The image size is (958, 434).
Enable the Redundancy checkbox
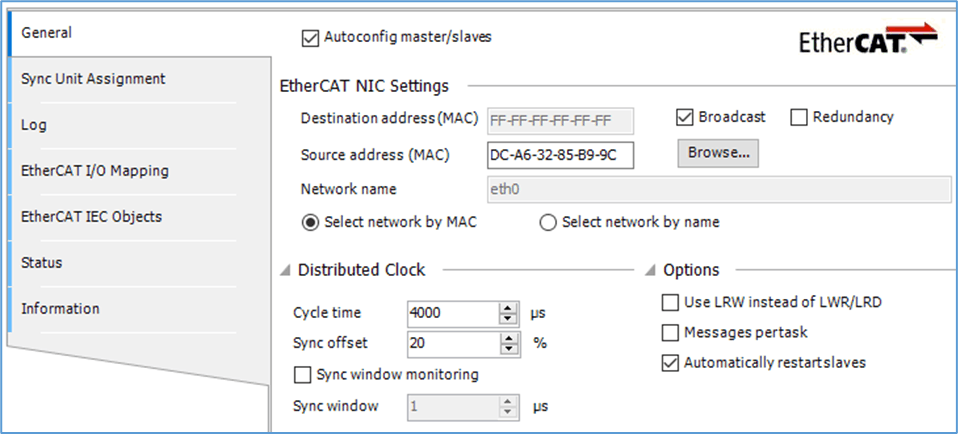point(799,117)
